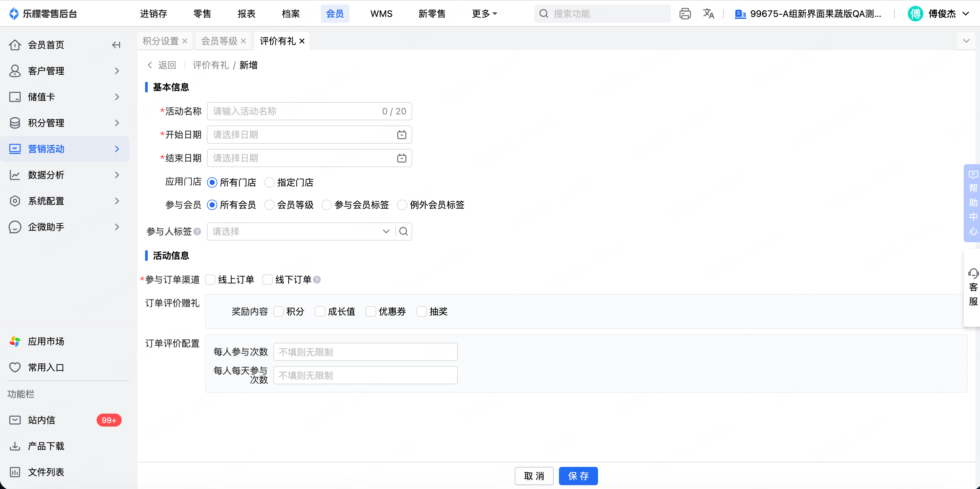This screenshot has width=980, height=489.
Task: Open calendar icon for 开始日期
Action: (402, 135)
